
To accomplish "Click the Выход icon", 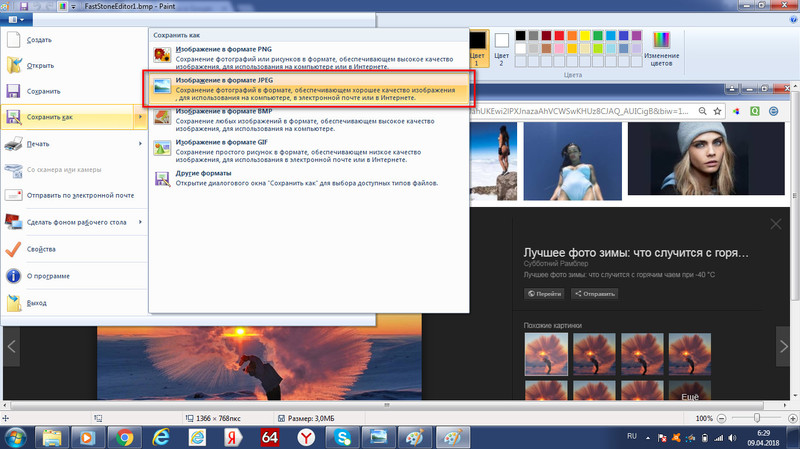I will pyautogui.click(x=14, y=303).
